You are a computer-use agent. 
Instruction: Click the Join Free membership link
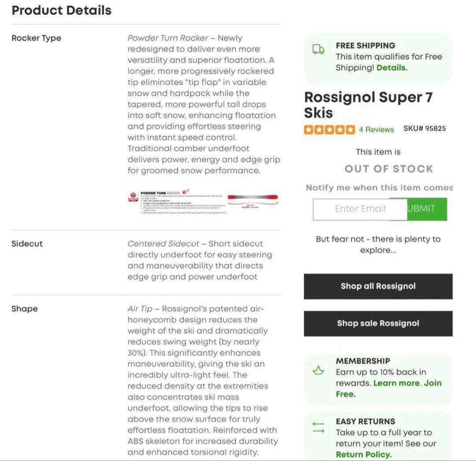pos(432,383)
